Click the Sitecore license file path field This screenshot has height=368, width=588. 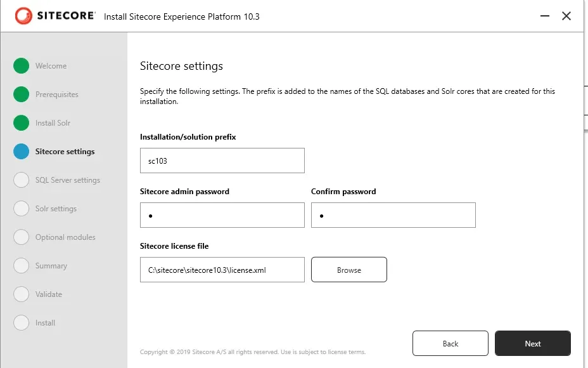coord(222,270)
